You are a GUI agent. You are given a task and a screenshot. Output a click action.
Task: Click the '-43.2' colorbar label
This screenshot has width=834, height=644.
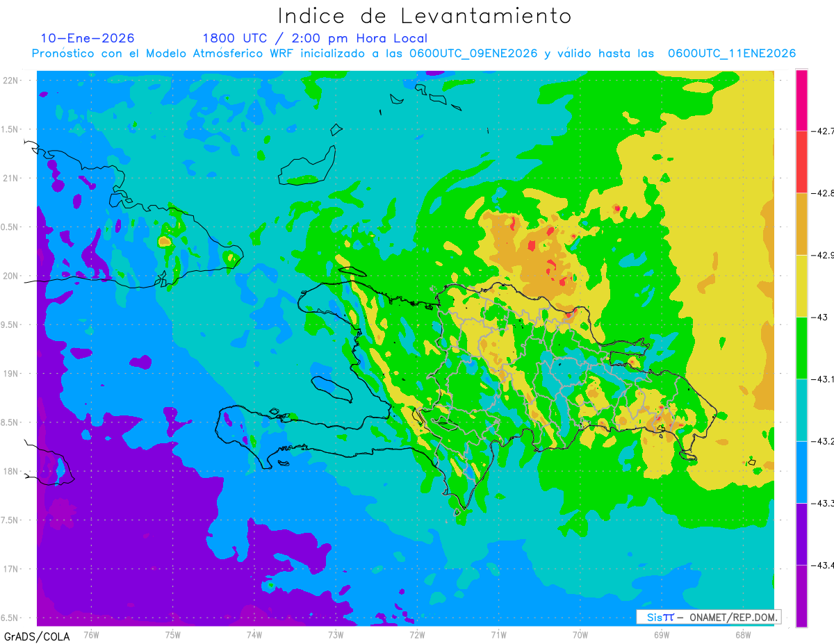pyautogui.click(x=823, y=441)
